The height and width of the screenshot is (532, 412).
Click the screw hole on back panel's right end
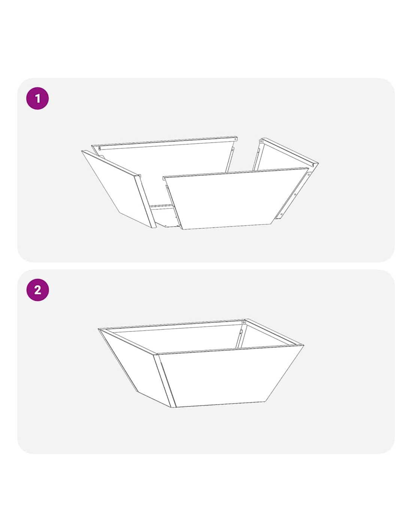(235, 139)
